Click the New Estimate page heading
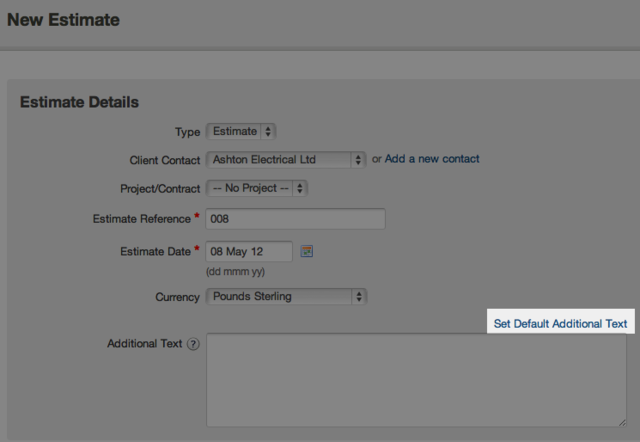Image resolution: width=640 pixels, height=442 pixels. (64, 19)
